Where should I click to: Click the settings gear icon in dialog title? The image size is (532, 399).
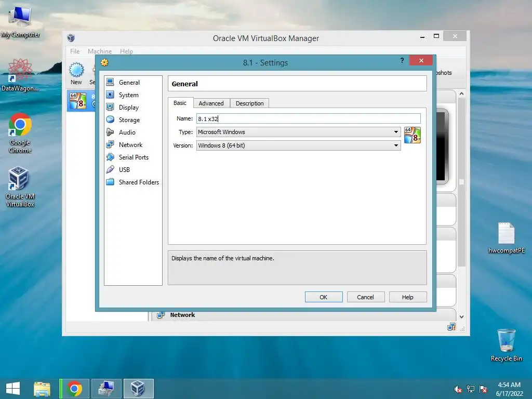coord(104,62)
